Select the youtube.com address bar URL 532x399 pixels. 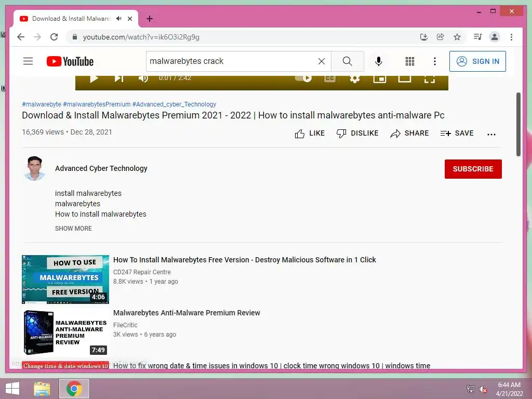(141, 37)
